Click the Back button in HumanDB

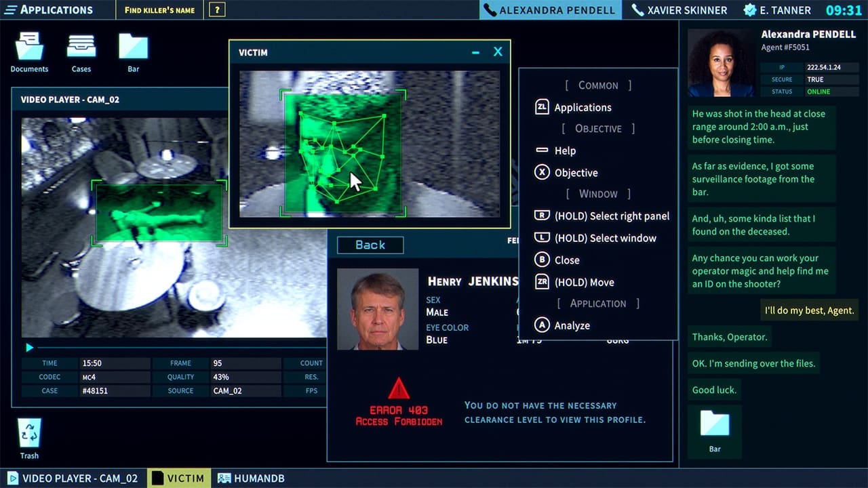370,245
